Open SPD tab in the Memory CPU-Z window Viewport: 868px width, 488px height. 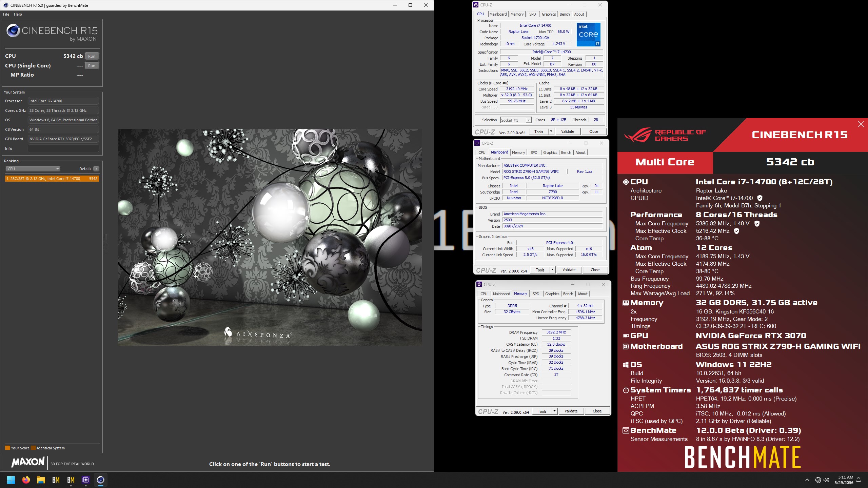pyautogui.click(x=536, y=294)
